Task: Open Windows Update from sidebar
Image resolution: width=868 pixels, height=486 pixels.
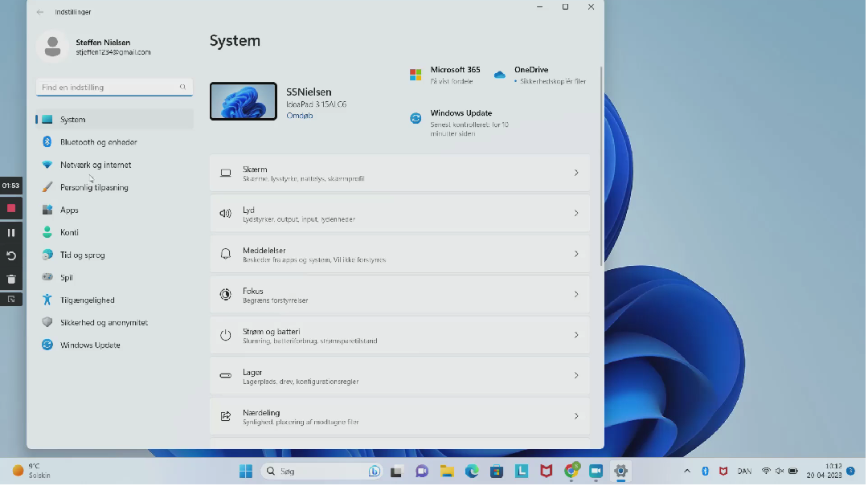Action: (89, 345)
